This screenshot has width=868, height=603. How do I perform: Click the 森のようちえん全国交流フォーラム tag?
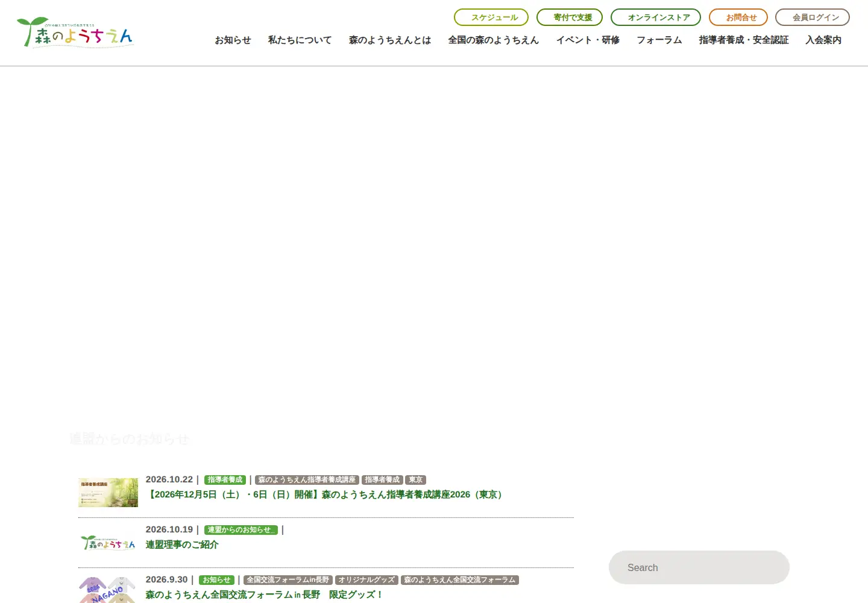pyautogui.click(x=460, y=580)
